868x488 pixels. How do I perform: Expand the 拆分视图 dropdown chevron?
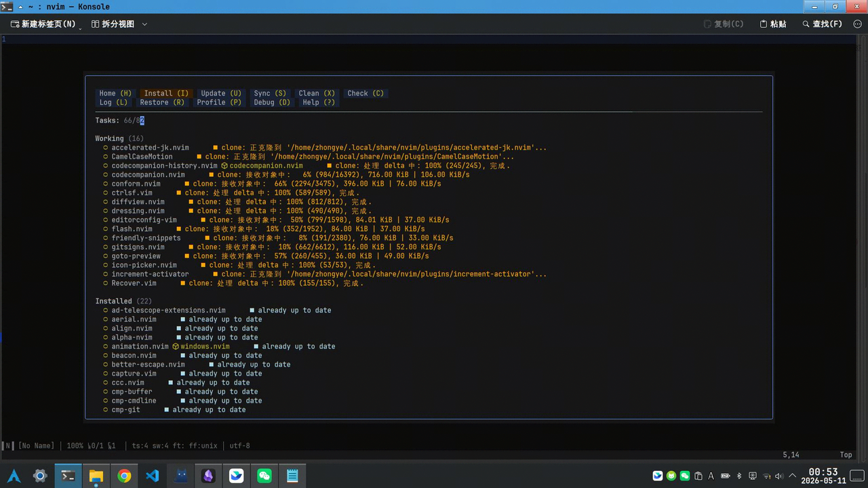click(144, 24)
